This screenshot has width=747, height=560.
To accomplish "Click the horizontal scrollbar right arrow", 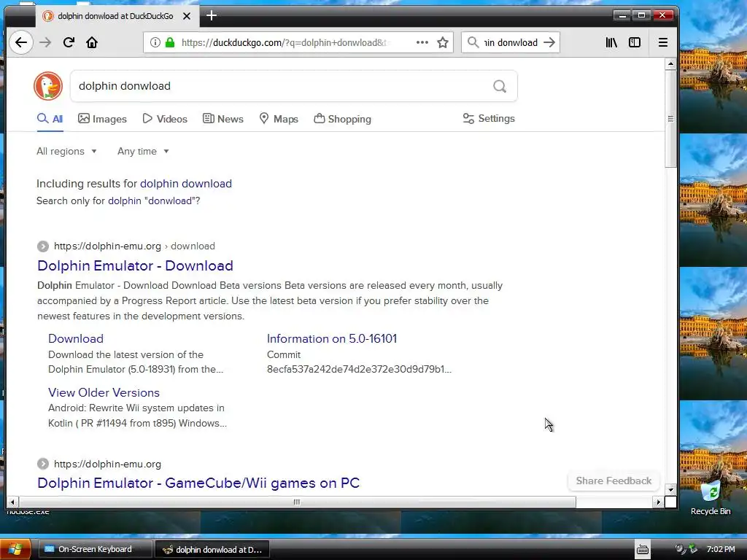I will click(x=659, y=502).
